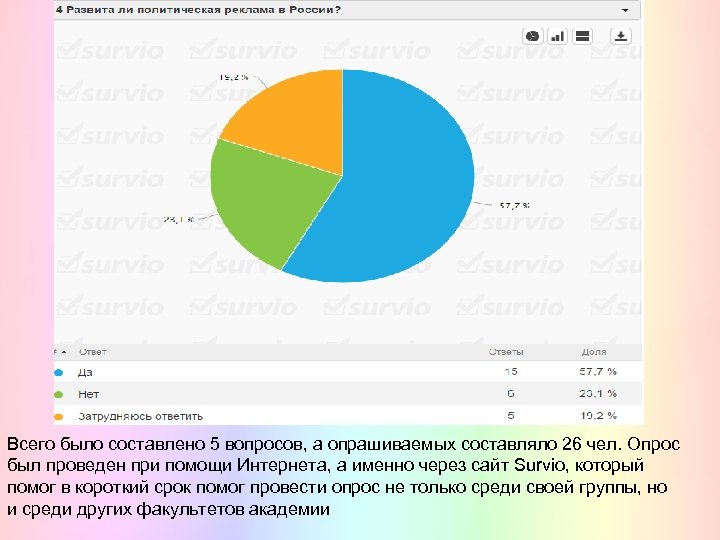The width and height of the screenshot is (720, 540).
Task: Select the Нет answer row label
Action: click(89, 394)
